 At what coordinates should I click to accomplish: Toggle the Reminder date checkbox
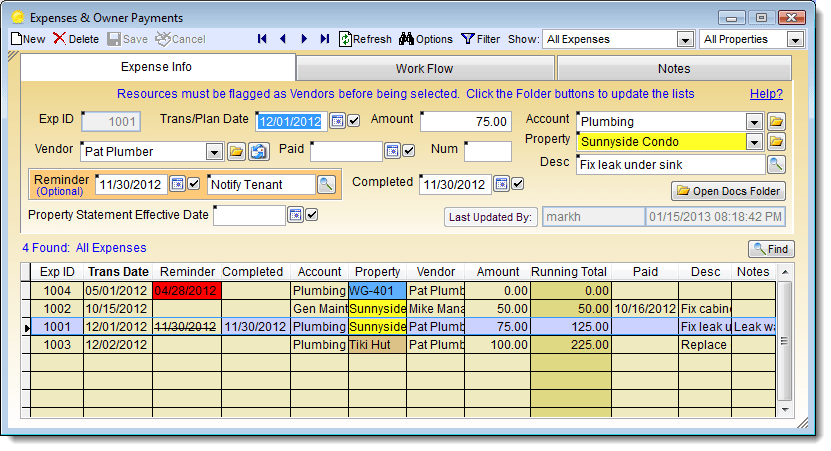(194, 184)
